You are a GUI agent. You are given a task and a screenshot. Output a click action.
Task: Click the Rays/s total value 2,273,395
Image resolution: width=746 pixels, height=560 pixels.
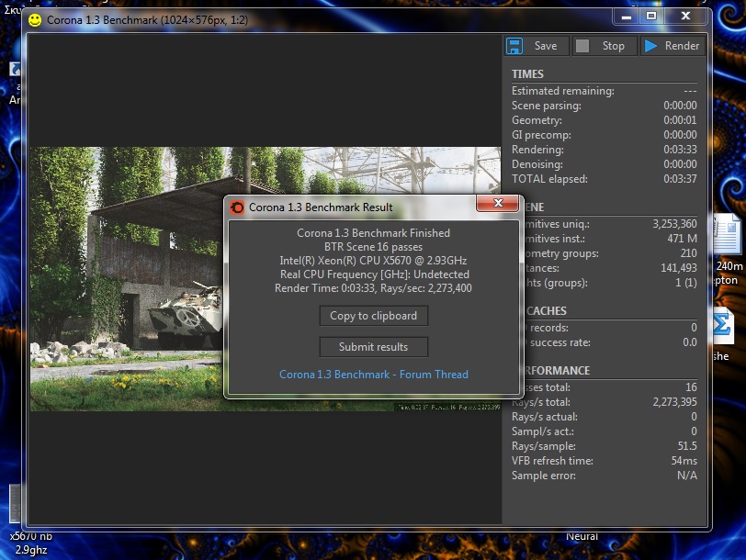click(x=674, y=402)
